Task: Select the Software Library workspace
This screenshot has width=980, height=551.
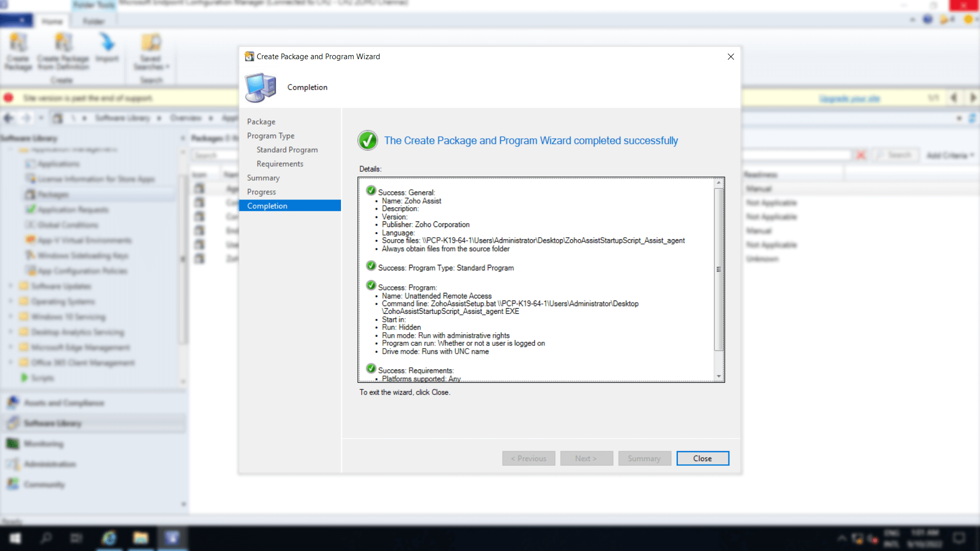Action: (x=53, y=423)
